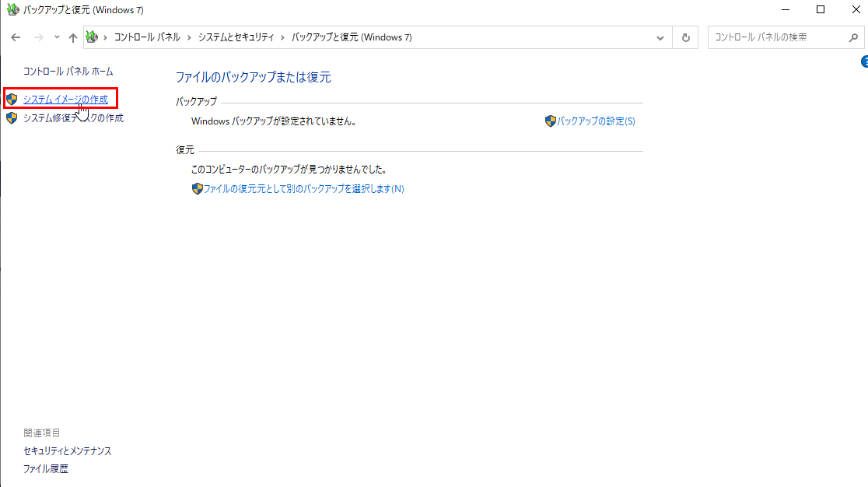Open システム修復ディスクの作成 link

click(x=73, y=118)
